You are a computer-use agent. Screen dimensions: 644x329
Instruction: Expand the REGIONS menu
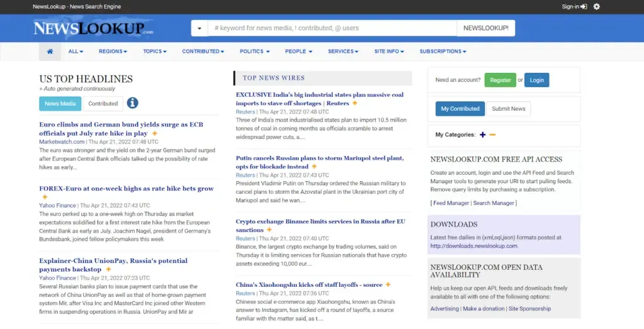click(x=113, y=52)
